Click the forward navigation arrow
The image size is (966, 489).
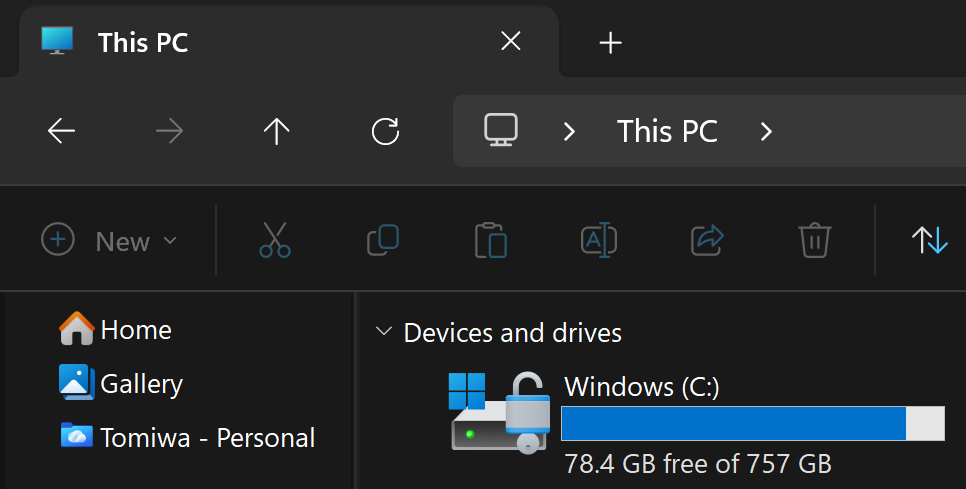[x=169, y=131]
